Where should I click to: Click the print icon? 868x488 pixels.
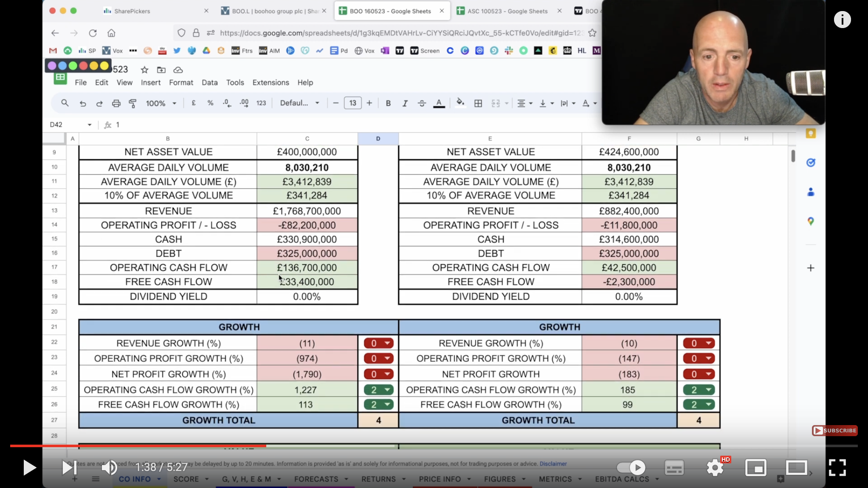click(116, 103)
